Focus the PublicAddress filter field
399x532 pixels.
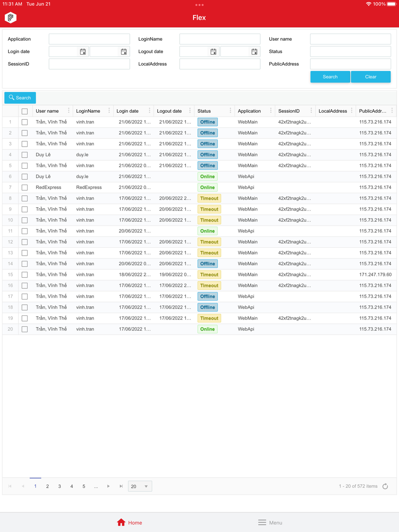(x=350, y=64)
